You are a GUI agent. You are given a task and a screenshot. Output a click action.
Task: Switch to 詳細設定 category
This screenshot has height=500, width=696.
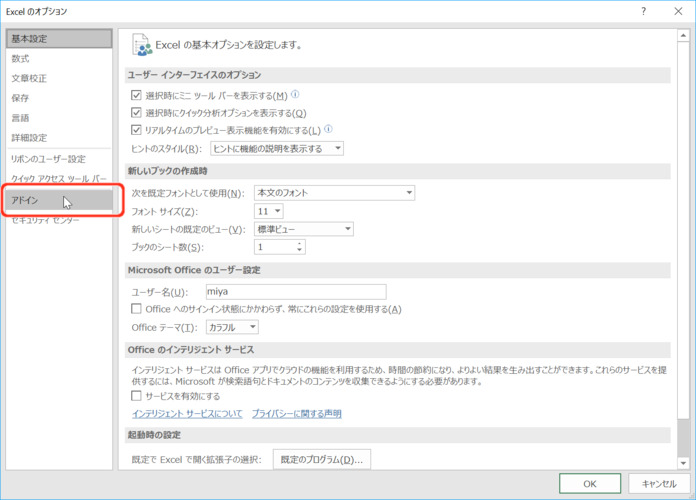59,138
